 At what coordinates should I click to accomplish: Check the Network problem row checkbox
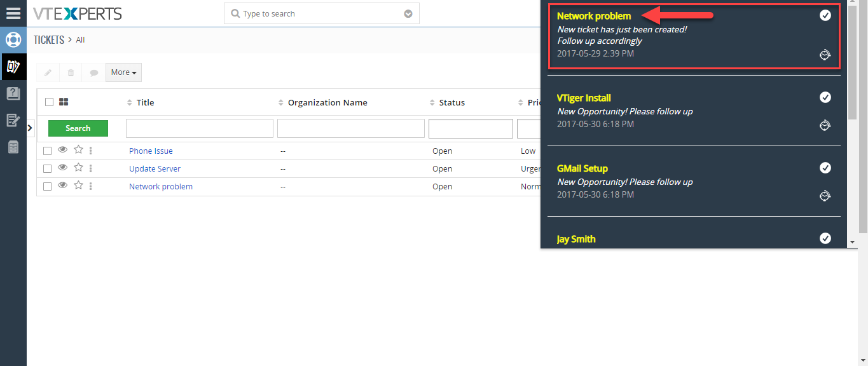coord(48,187)
